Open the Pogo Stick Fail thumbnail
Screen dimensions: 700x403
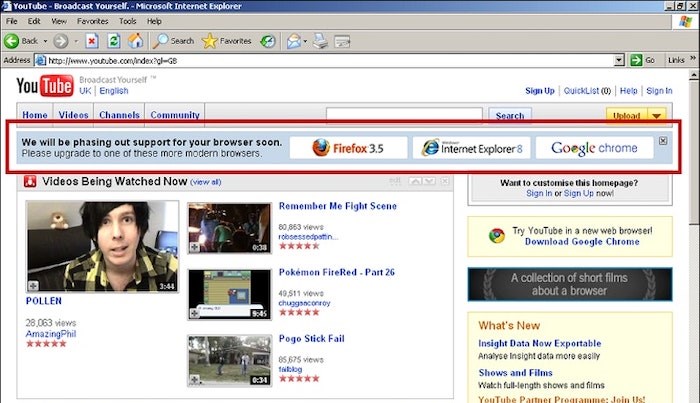[x=229, y=360]
